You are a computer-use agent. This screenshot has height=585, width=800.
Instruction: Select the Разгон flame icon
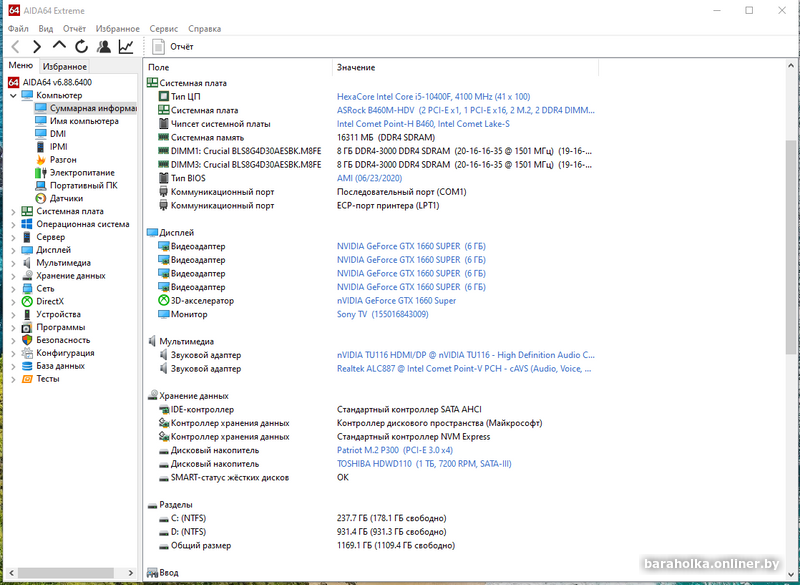coord(41,160)
